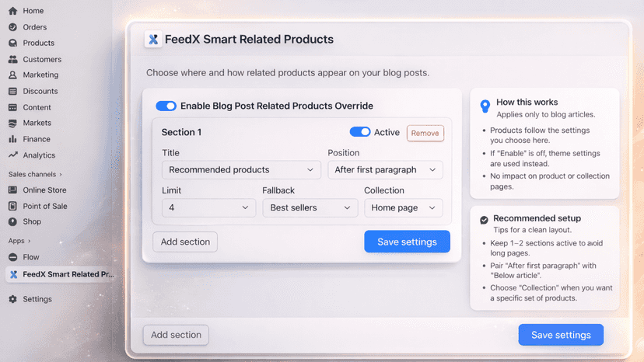644x362 pixels.
Task: Click the Home house icon
Action: click(12, 11)
